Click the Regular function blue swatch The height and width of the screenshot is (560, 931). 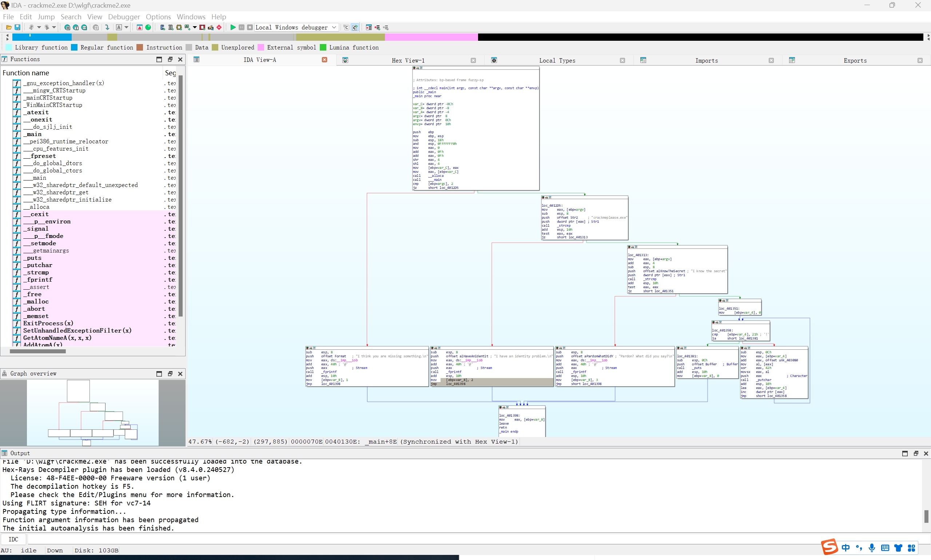(x=74, y=48)
